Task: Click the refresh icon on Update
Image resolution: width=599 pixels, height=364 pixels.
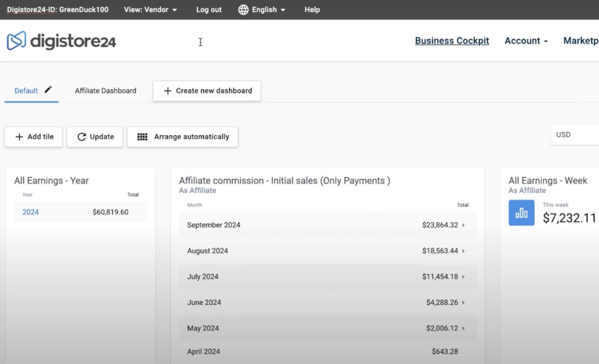Action: pyautogui.click(x=82, y=137)
